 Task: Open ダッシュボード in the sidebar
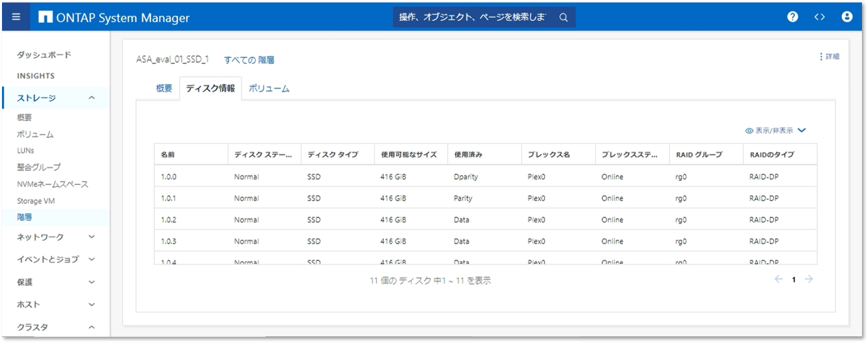tap(44, 54)
